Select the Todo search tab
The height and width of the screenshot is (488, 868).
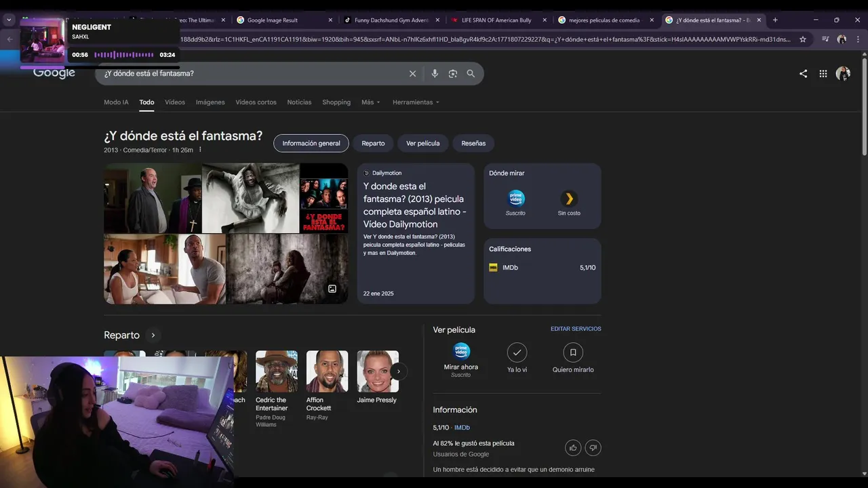(146, 102)
